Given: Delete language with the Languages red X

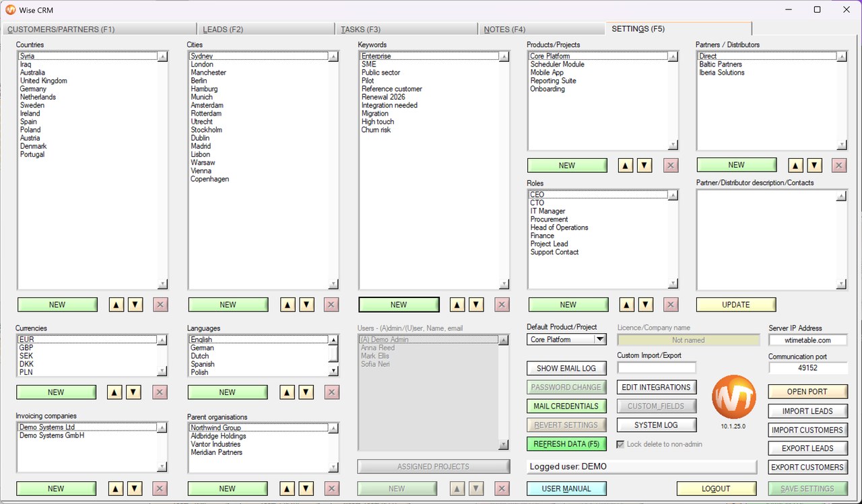Looking at the screenshot, I should point(331,392).
